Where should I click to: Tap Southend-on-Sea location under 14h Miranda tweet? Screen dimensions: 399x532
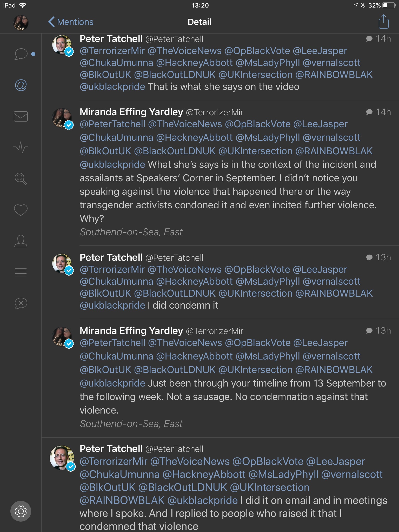(131, 232)
